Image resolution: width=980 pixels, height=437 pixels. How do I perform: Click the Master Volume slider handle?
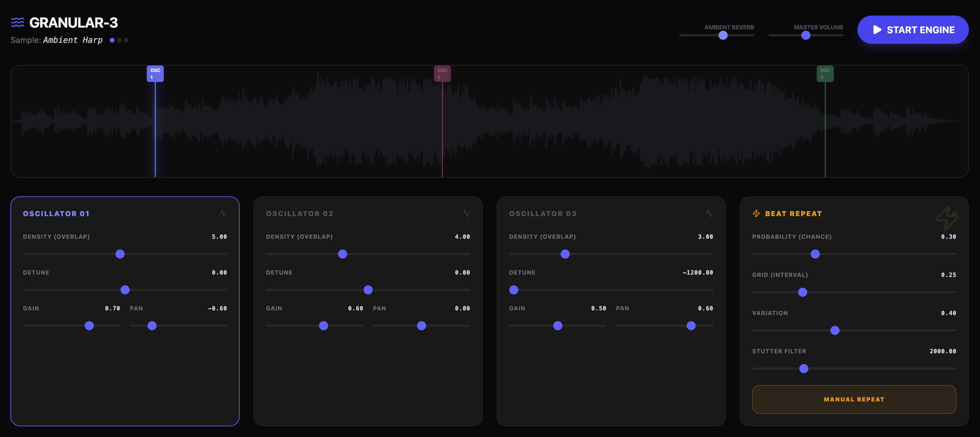coord(806,36)
